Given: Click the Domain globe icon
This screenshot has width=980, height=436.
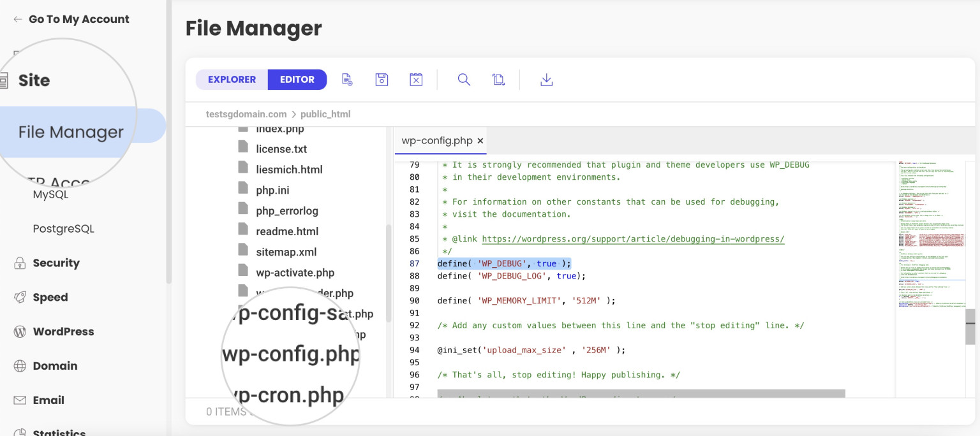Looking at the screenshot, I should click(20, 366).
